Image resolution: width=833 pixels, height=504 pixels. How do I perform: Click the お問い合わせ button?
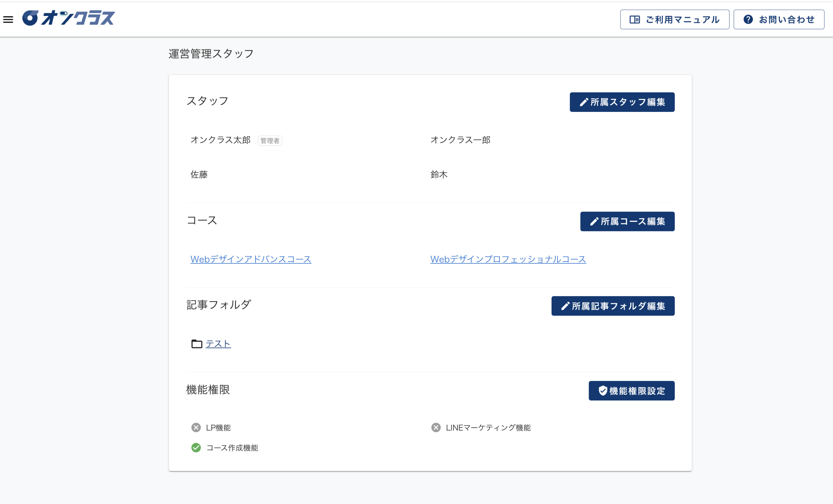click(x=779, y=20)
